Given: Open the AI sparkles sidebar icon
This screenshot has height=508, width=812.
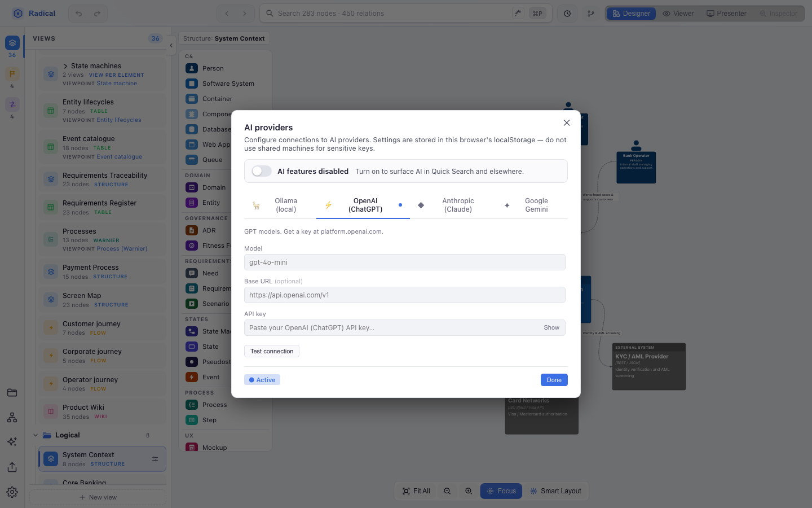Looking at the screenshot, I should 12,442.
